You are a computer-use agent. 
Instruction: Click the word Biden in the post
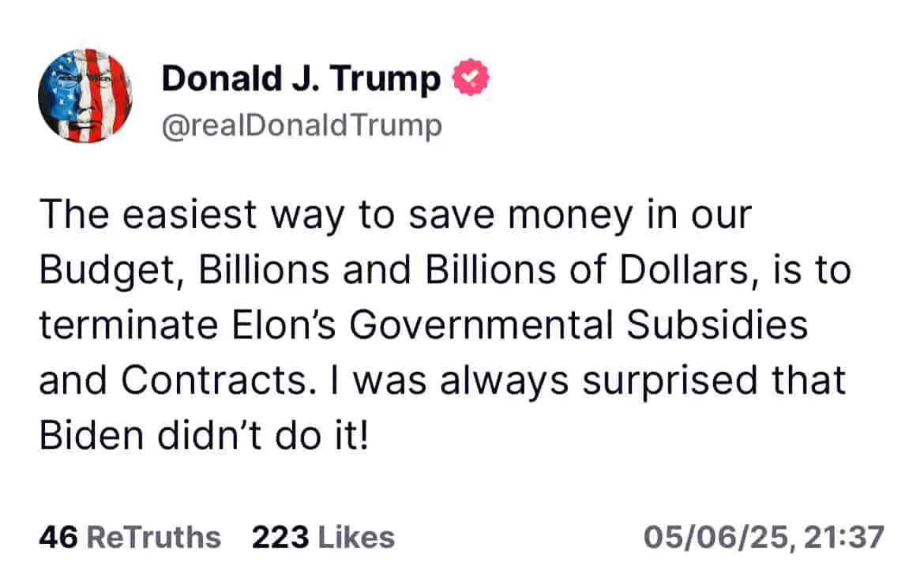(x=92, y=436)
